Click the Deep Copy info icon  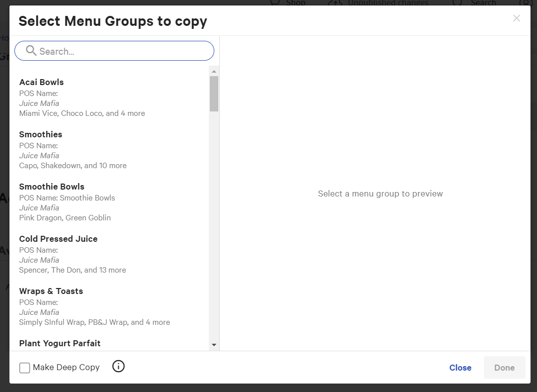click(118, 367)
